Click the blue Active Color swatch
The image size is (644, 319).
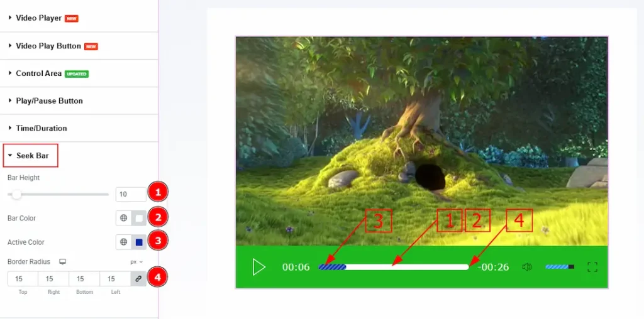139,242
